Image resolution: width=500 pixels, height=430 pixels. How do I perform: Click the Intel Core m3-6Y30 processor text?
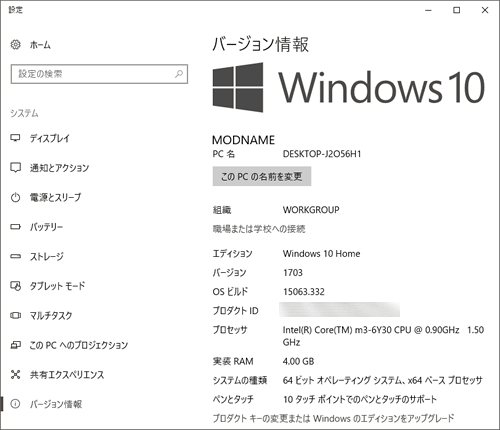point(383,336)
